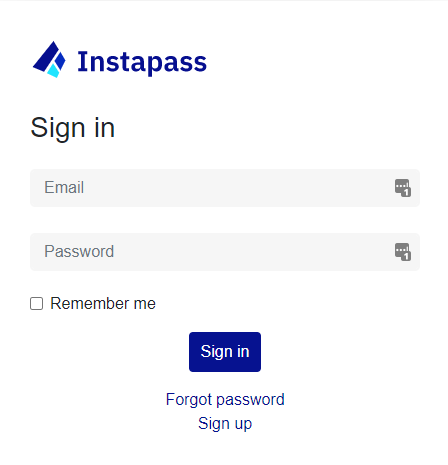Image resolution: width=448 pixels, height=465 pixels.
Task: Click empty area inside Password box
Action: [250, 252]
